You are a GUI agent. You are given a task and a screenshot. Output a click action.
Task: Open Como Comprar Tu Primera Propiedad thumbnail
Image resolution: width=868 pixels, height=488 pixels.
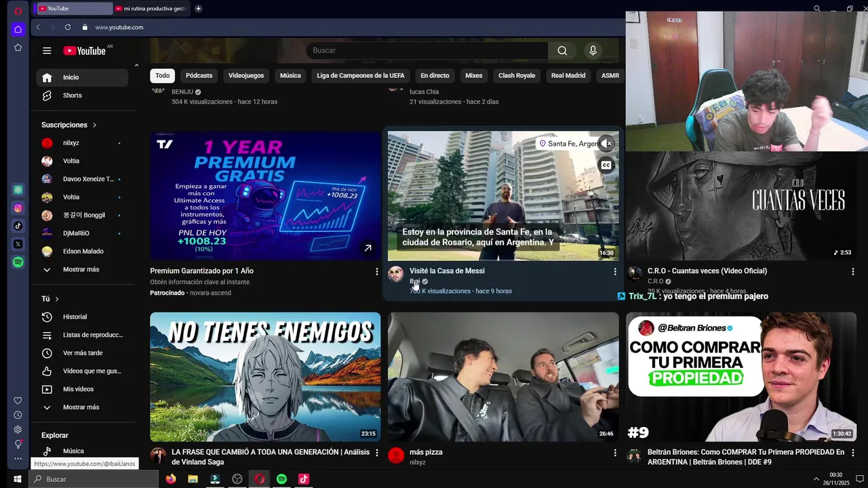pyautogui.click(x=741, y=377)
